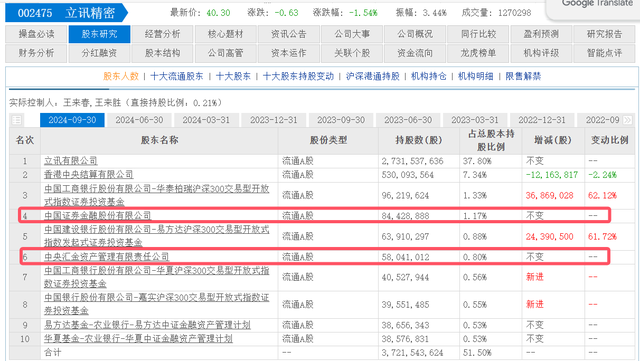The image size is (640, 361).
Task: Open the 财务分析 tab
Action: [36, 53]
